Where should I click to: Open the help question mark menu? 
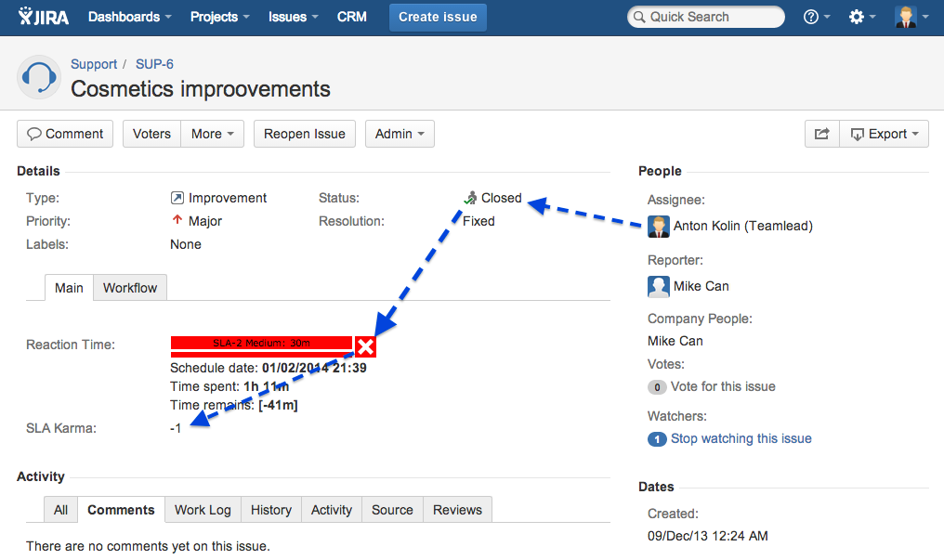pos(817,17)
